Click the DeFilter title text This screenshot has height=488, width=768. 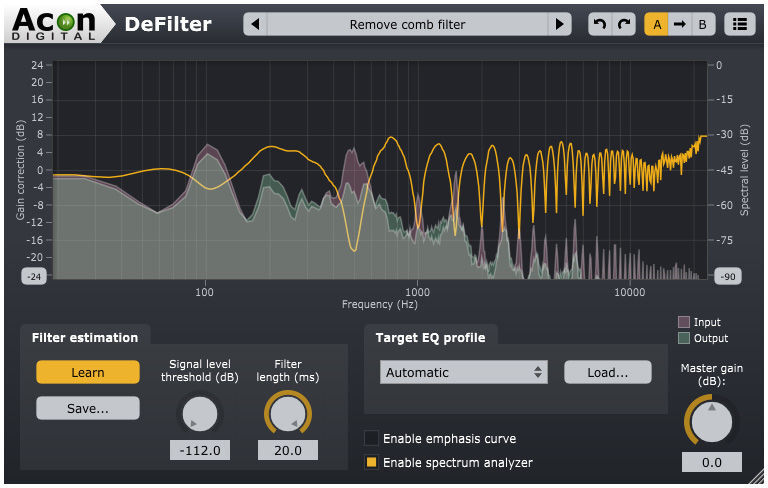click(x=168, y=24)
